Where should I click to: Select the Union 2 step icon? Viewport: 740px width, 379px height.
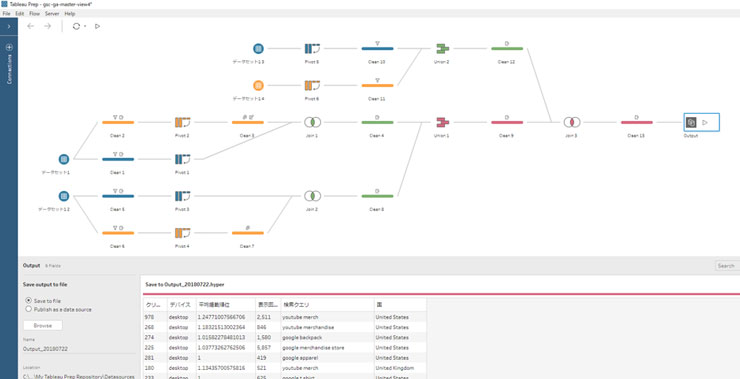pos(442,48)
